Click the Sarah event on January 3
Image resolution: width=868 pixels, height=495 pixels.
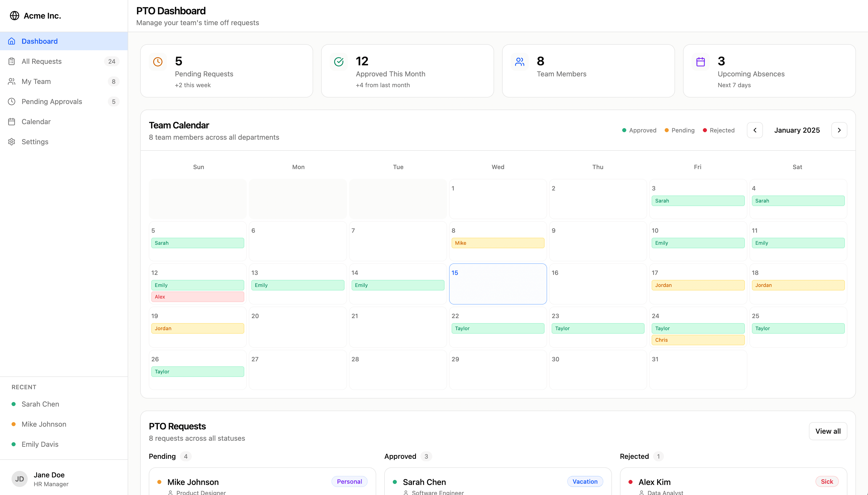point(698,201)
